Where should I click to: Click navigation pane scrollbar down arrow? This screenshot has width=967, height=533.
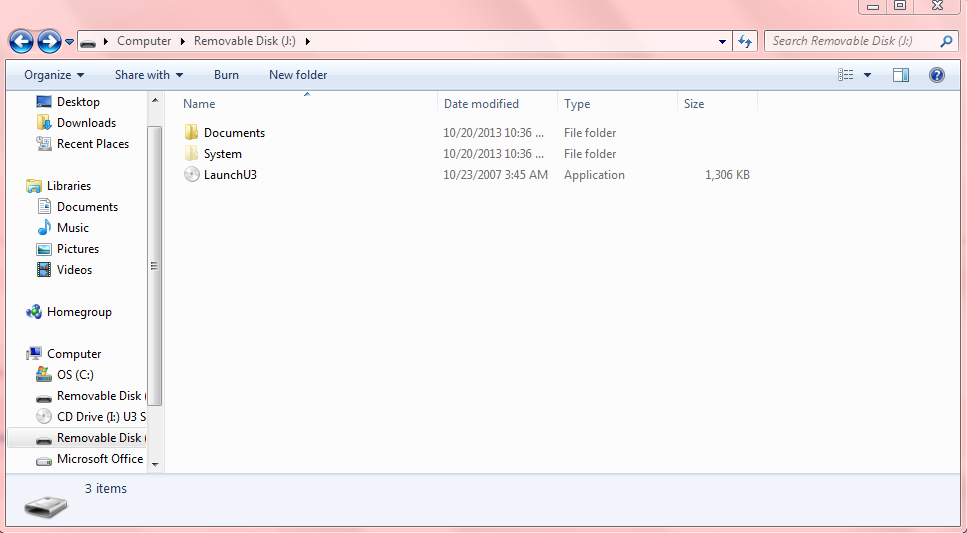pos(155,465)
